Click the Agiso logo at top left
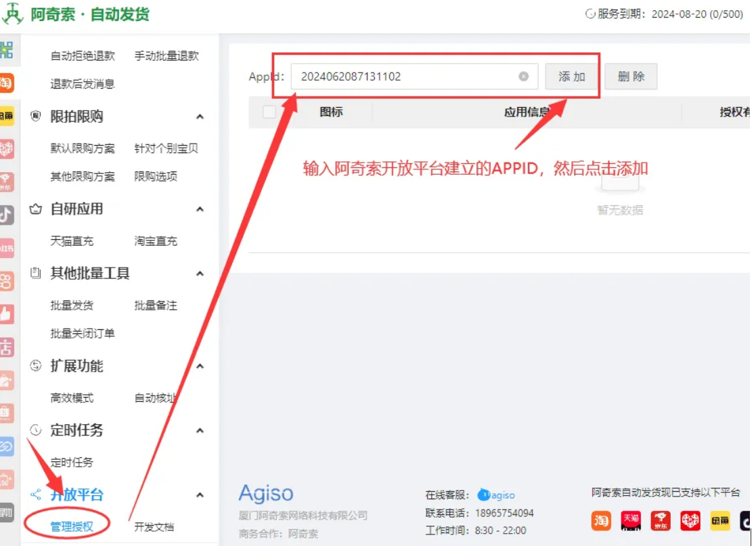The width and height of the screenshot is (756, 546). 13,14
